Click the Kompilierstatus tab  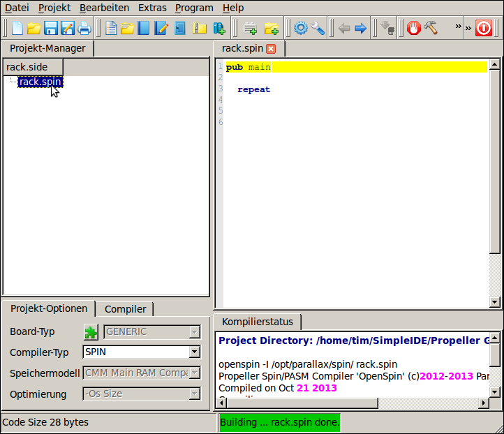[x=258, y=322]
